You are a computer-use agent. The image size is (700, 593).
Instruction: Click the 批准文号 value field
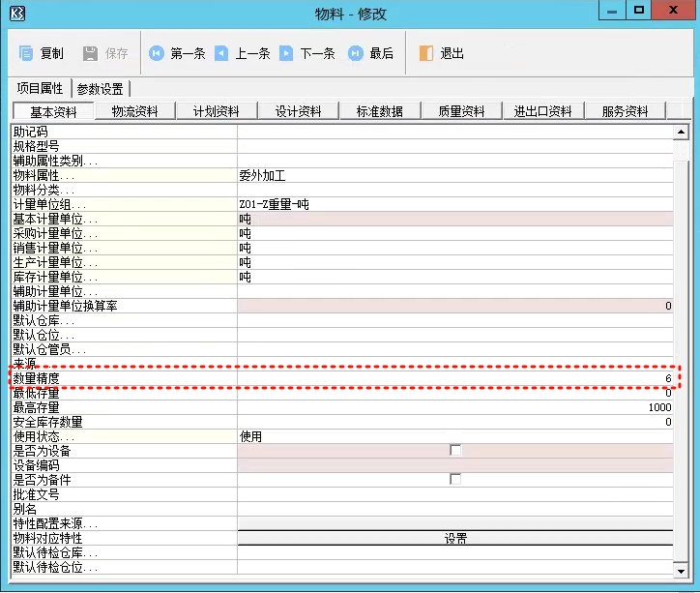[x=455, y=494]
